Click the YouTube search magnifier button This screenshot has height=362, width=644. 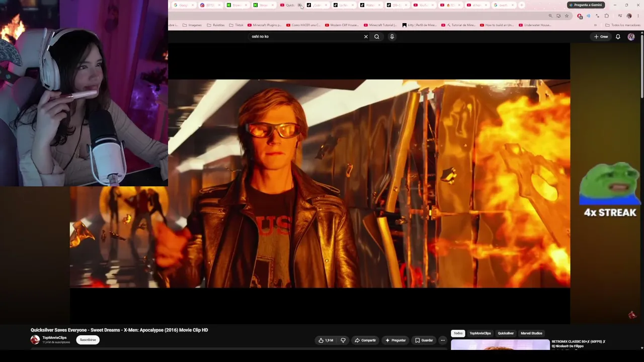[x=376, y=37]
